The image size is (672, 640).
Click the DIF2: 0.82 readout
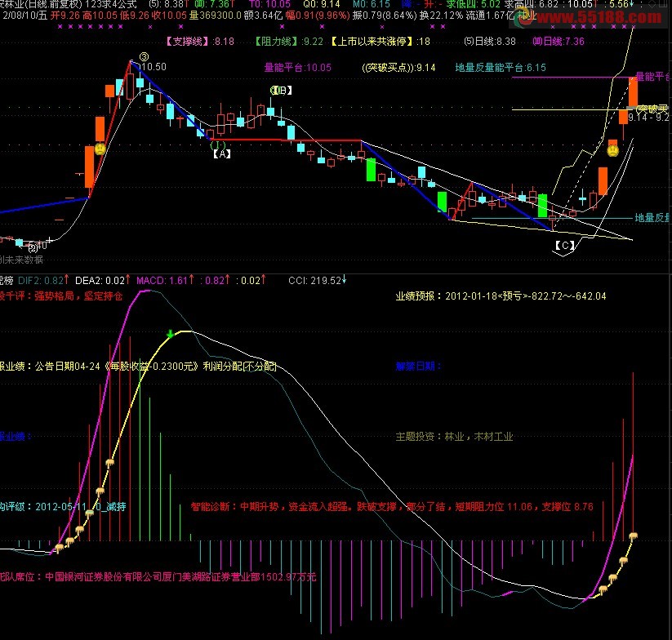coord(43,281)
